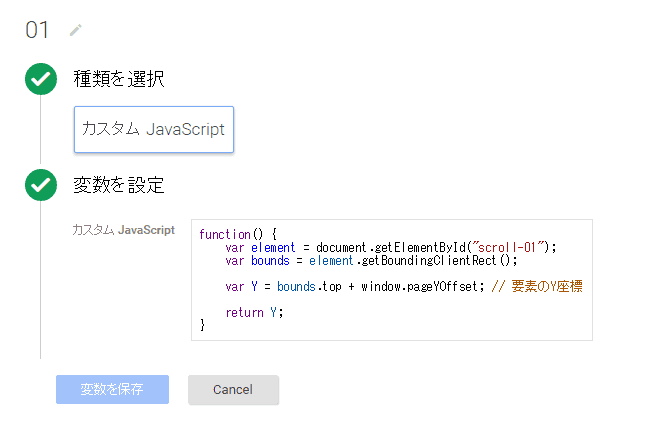Click the blank line after var bounds
The width and height of the screenshot is (654, 425).
click(x=390, y=273)
